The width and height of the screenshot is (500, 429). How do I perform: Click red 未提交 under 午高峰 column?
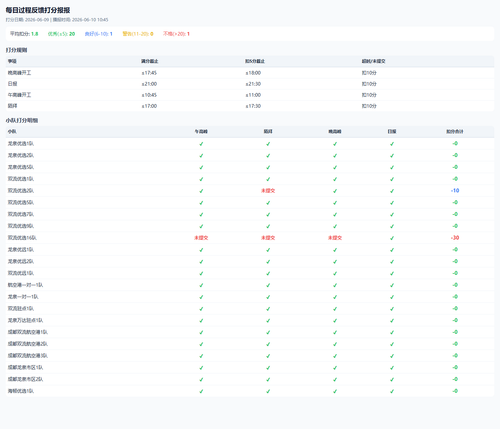point(201,238)
